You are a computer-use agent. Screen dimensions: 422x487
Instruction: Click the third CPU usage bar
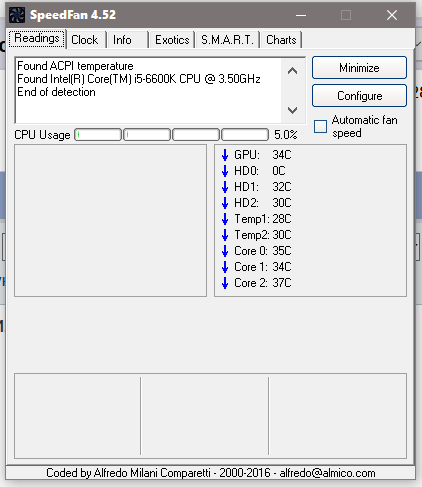pos(196,135)
